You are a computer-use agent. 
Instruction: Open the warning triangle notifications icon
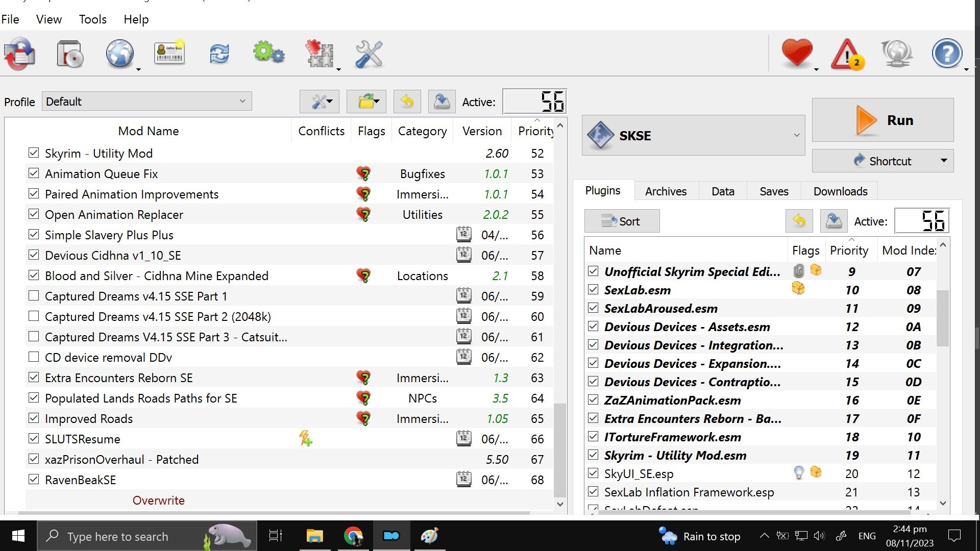pos(848,54)
